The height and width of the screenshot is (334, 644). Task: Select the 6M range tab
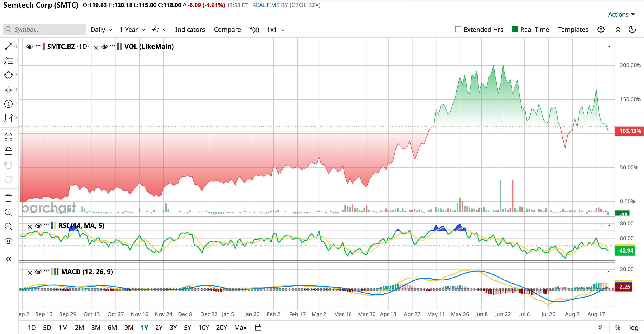pos(112,328)
